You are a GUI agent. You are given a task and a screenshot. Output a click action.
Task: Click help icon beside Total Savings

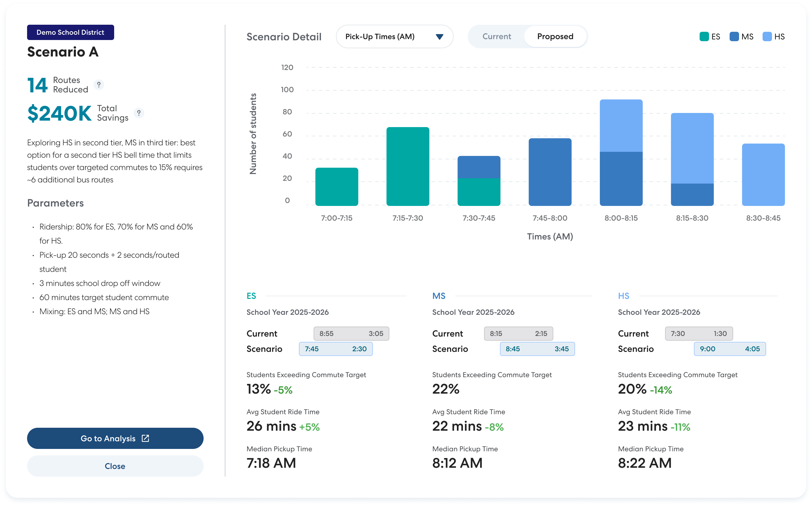(x=139, y=113)
